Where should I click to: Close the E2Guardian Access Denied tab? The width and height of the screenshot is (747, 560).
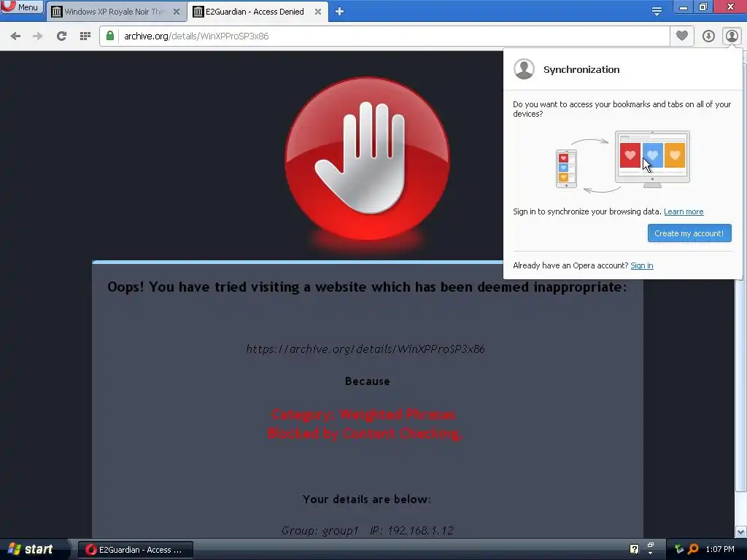(318, 12)
